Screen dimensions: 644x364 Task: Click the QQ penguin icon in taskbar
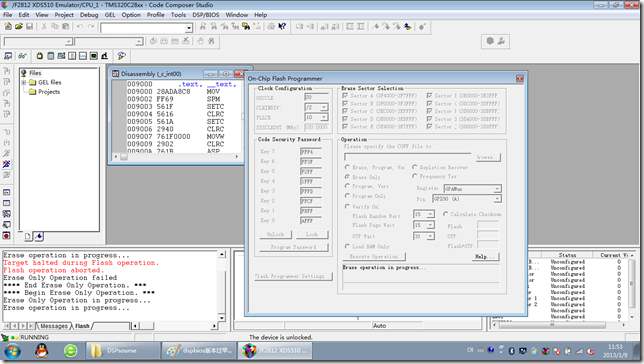click(x=41, y=351)
